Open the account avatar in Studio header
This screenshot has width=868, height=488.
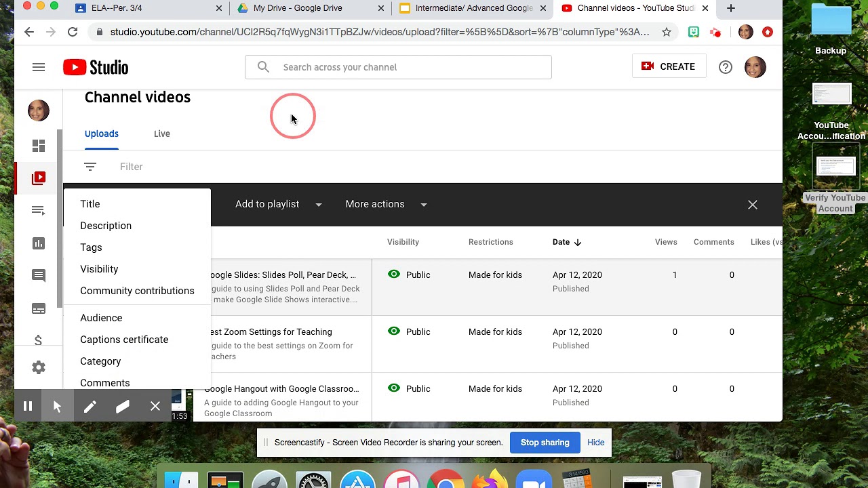coord(755,67)
